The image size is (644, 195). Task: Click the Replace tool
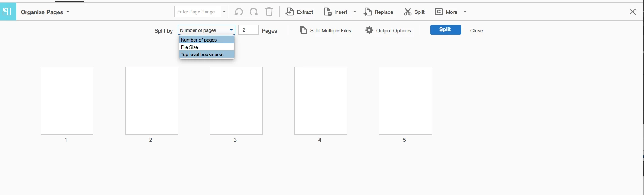(378, 12)
